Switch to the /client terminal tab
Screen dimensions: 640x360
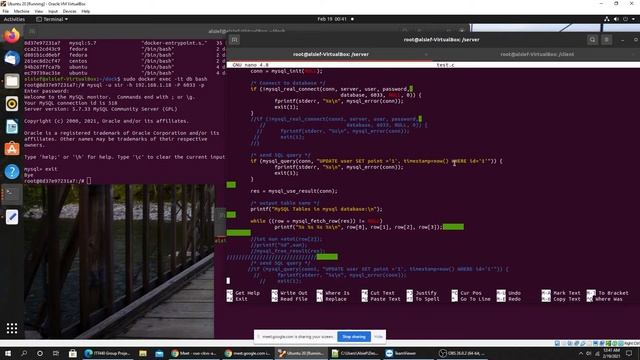point(537,54)
